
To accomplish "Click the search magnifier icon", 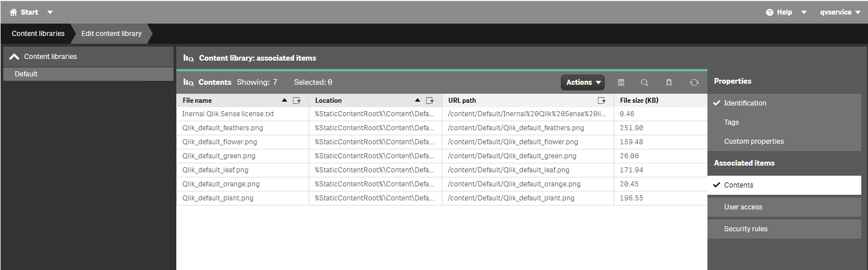I will (645, 83).
